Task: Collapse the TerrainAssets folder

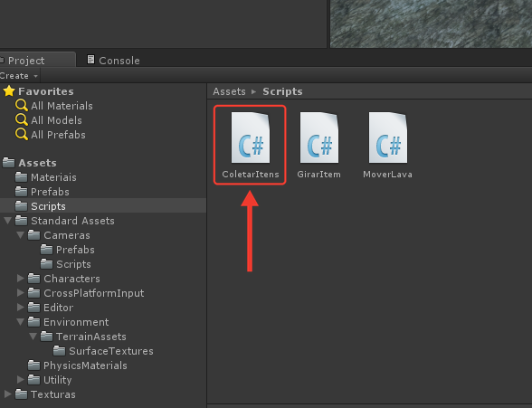Action: click(33, 337)
